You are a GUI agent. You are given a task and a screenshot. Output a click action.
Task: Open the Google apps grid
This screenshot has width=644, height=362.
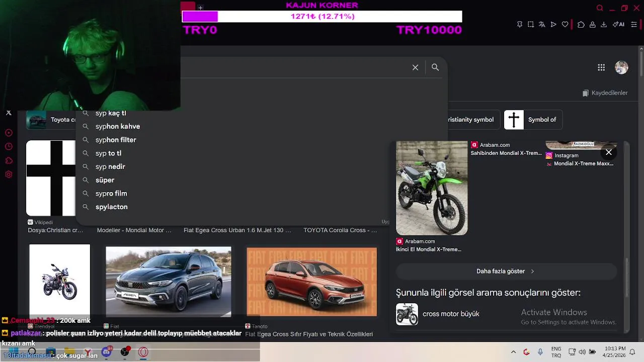click(601, 67)
